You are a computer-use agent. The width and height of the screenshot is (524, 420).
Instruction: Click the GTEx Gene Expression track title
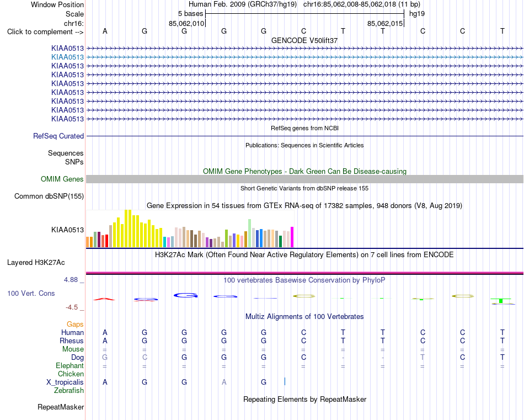pos(304,206)
